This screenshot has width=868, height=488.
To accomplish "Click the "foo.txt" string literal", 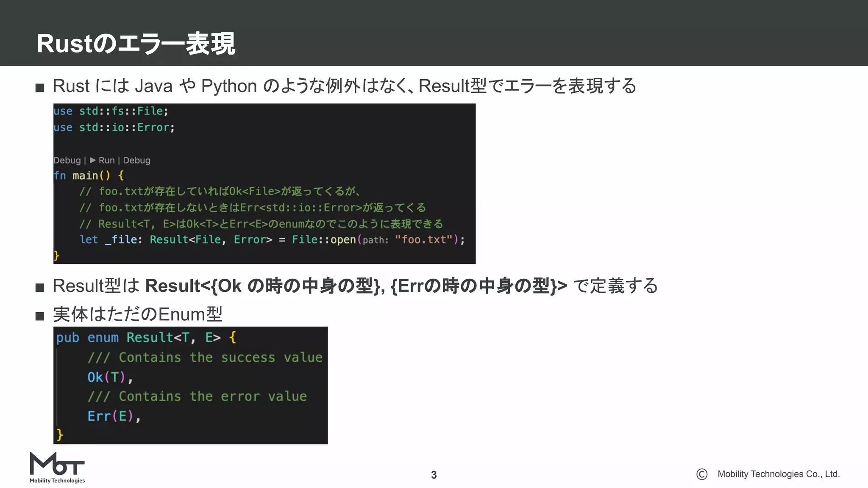I will [424, 240].
